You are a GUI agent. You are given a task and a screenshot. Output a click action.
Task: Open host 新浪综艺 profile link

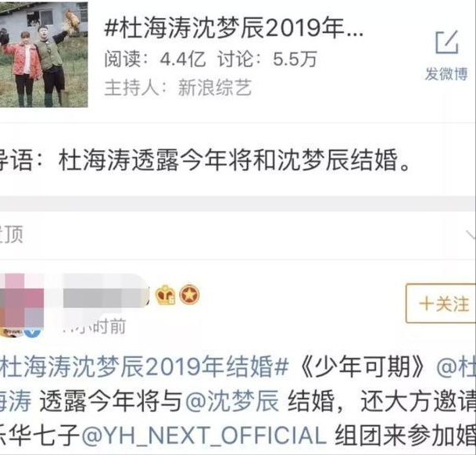(x=215, y=88)
